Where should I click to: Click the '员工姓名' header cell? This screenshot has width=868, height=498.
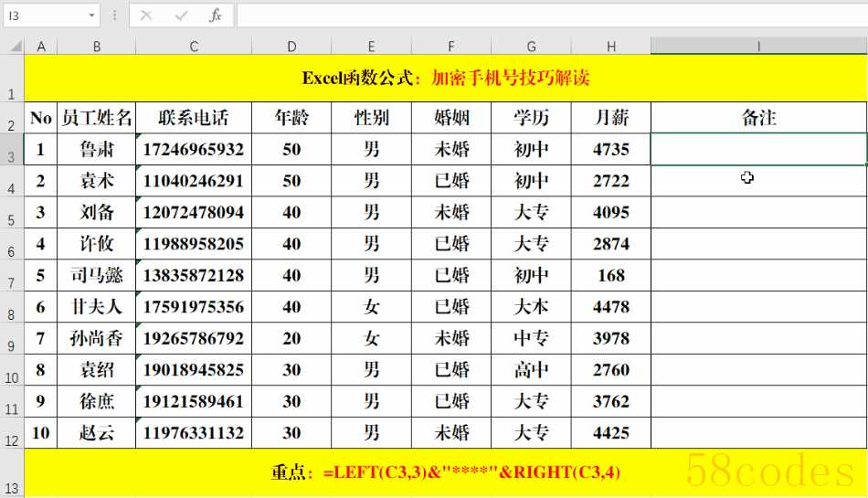(x=96, y=117)
